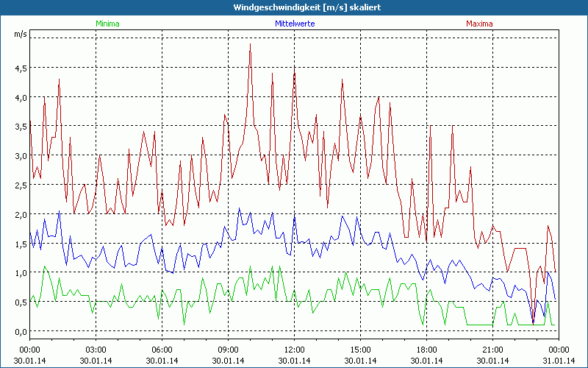
Task: Click the 4,0 y-axis tick label
Action: [x=21, y=97]
